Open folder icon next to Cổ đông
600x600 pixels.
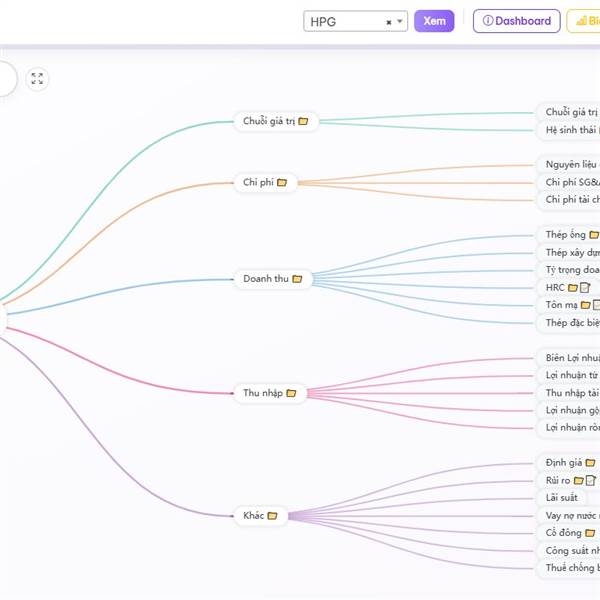point(590,533)
